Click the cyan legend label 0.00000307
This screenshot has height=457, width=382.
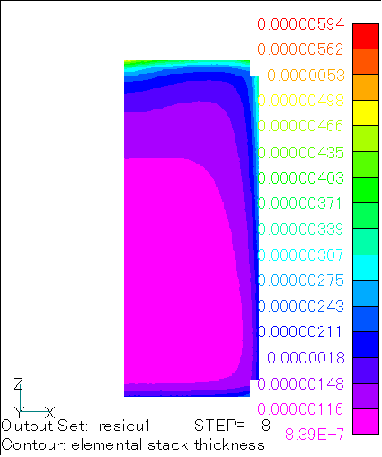pyautogui.click(x=300, y=255)
